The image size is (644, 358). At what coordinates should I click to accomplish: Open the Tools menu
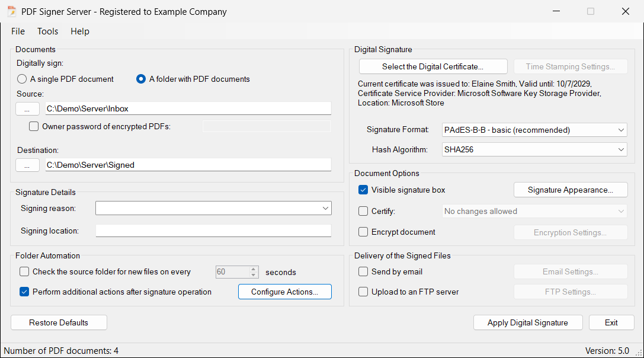pos(47,31)
